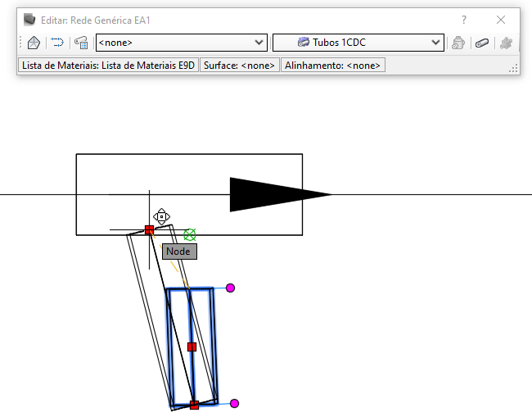Select the draw pipe tool icon
The image size is (532, 417).
pos(482,43)
